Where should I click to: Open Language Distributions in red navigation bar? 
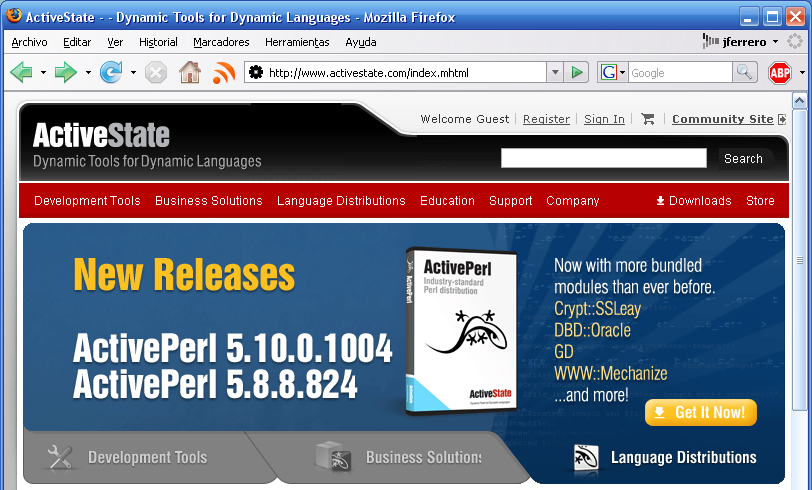(x=341, y=200)
